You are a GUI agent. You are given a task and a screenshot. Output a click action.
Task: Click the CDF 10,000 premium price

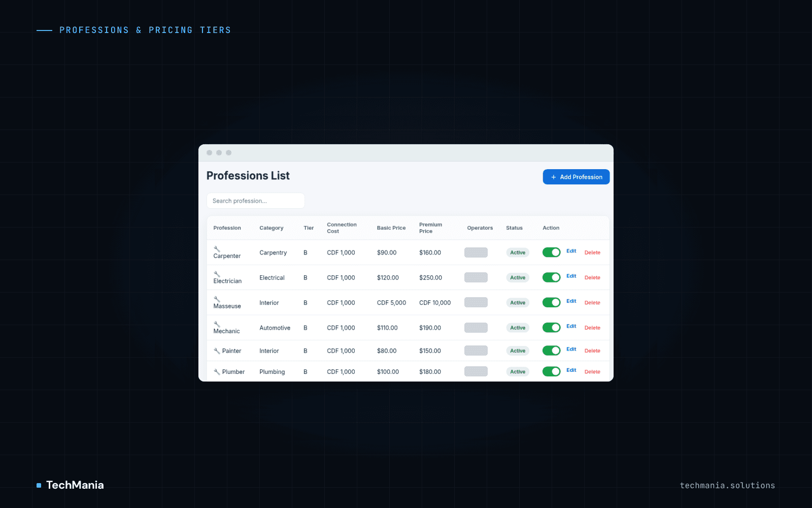[x=435, y=303]
